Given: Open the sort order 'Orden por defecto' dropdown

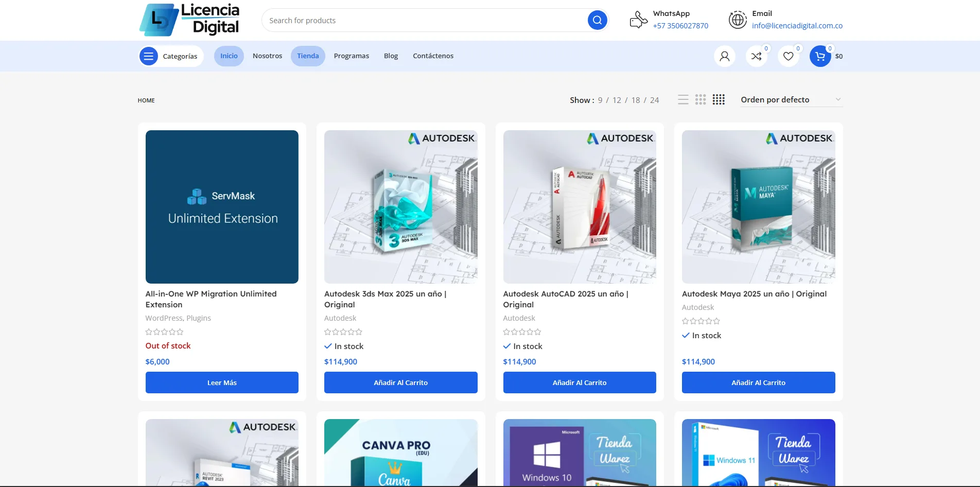Looking at the screenshot, I should pyautogui.click(x=791, y=100).
